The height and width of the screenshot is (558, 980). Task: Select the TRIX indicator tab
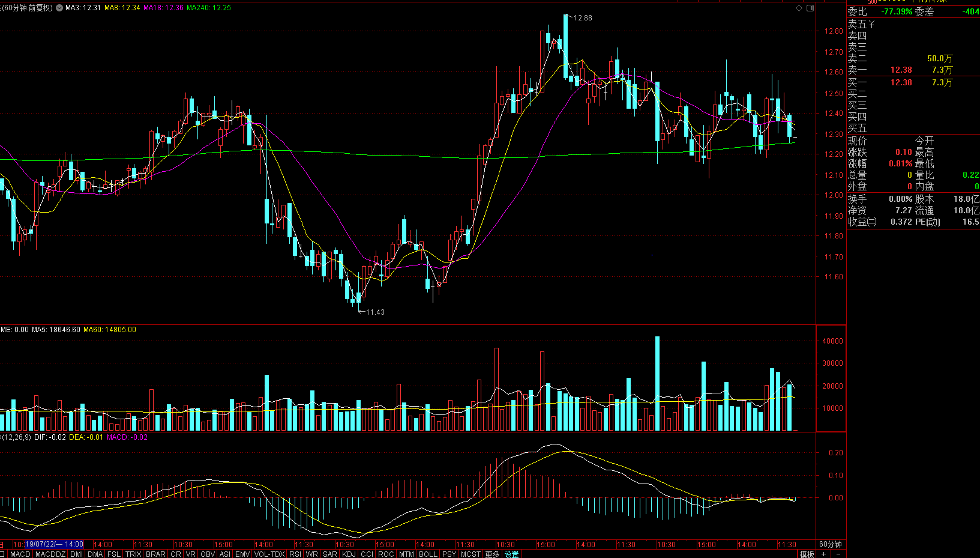133,554
